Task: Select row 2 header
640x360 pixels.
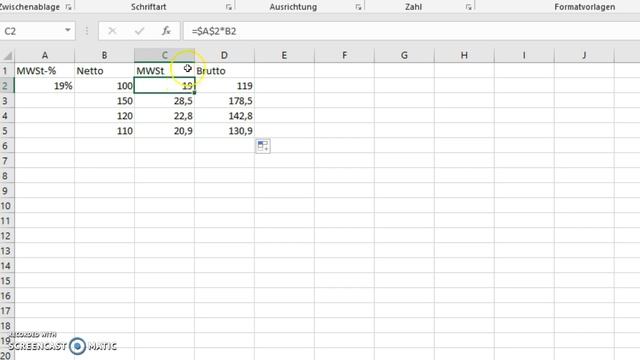Action: pos(7,86)
